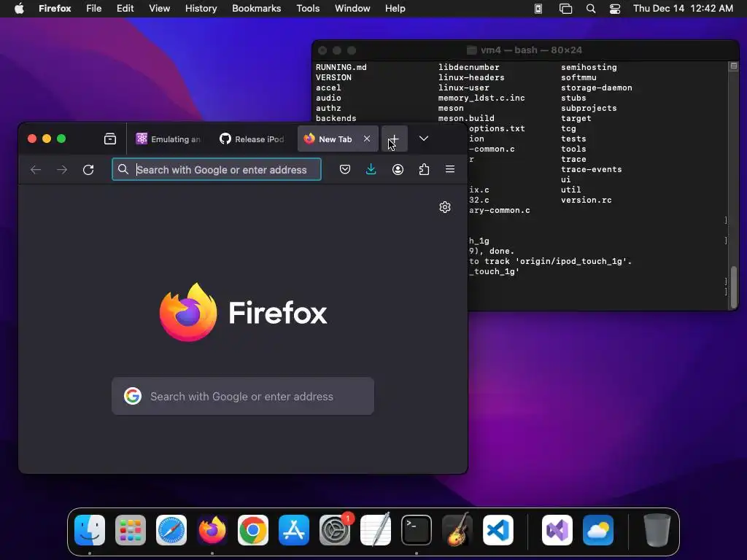Open the cloud weather app in Dock

[x=598, y=530]
